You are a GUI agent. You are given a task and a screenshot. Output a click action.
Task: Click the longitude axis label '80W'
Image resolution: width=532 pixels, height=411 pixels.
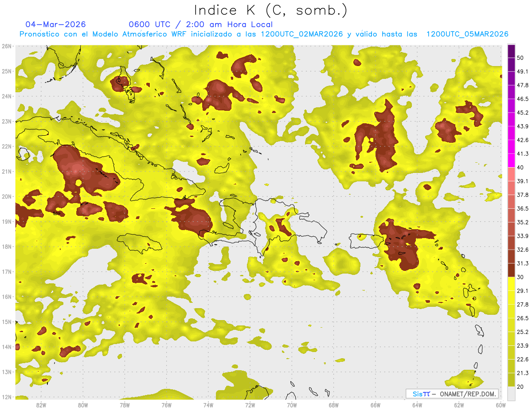click(x=83, y=405)
